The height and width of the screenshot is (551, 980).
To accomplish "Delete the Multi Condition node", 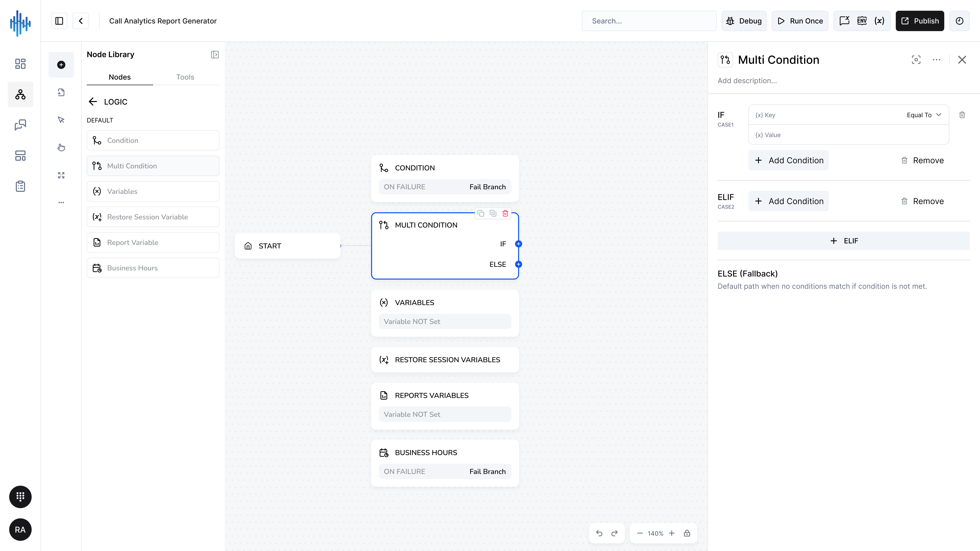I will pos(505,213).
